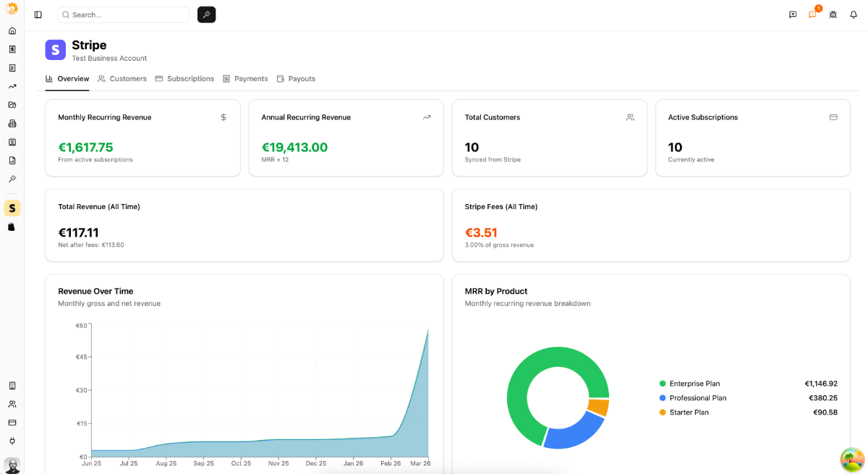Open the trending arrow icon in sidebar

click(12, 86)
